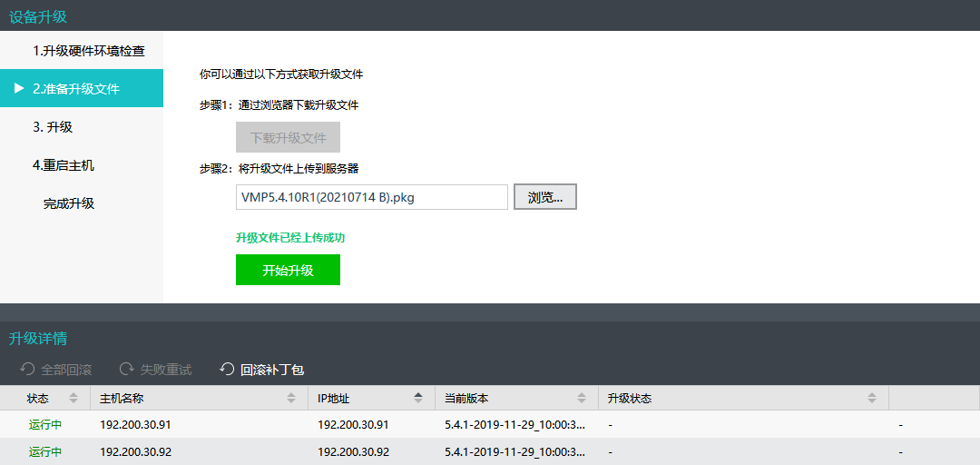Click the rollback-all icon (全部回滚)

pos(27,370)
